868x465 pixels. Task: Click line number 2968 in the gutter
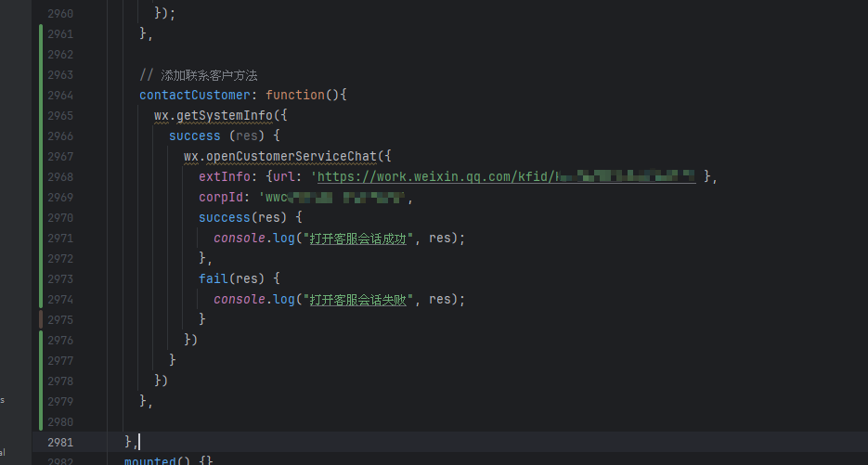click(60, 177)
